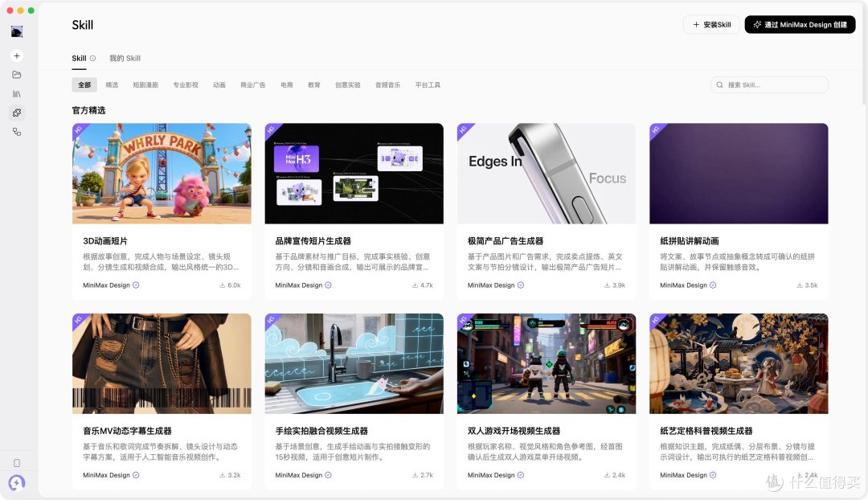
Task: Open the 品牌宣传短片生成器 skill title
Action: [x=313, y=241]
